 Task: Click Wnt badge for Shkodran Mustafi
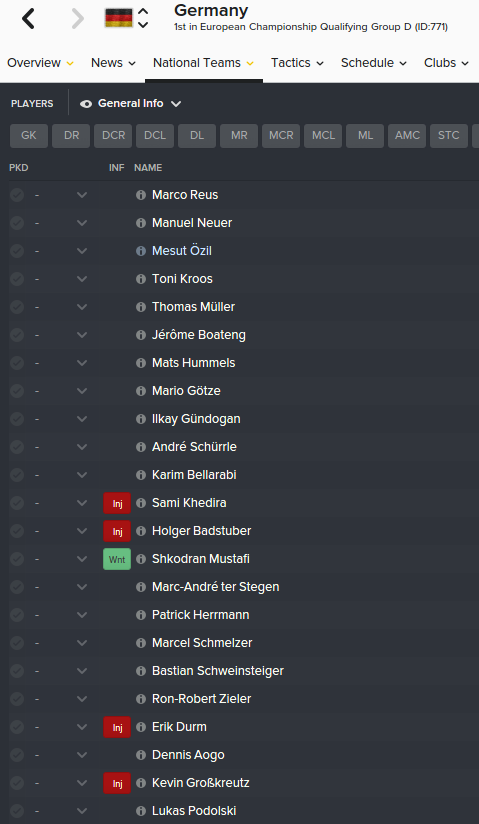tap(117, 559)
